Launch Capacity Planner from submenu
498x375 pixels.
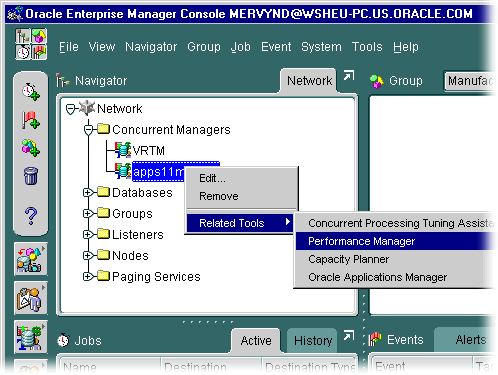pos(396,259)
